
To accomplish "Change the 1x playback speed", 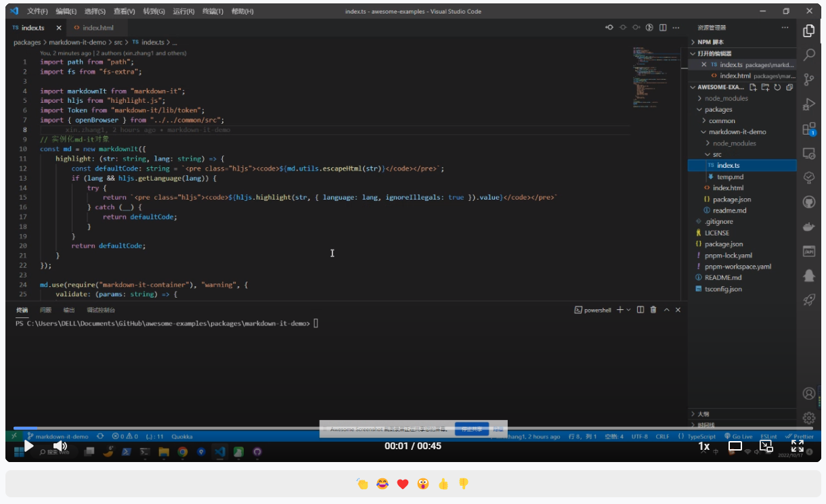I will click(704, 446).
